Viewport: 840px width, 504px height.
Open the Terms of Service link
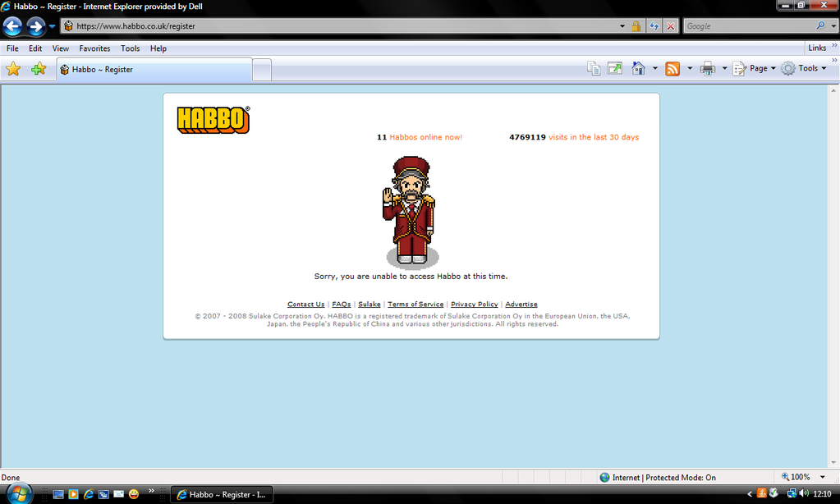tap(415, 305)
